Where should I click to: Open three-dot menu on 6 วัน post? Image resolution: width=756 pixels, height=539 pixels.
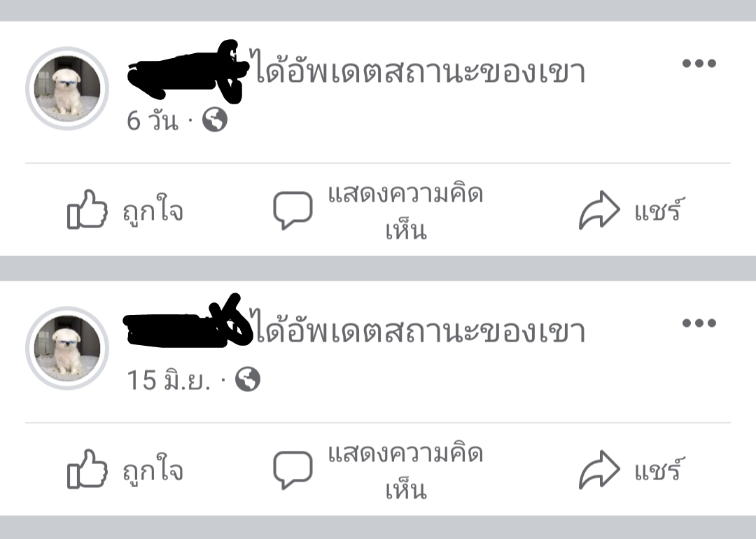tap(699, 63)
